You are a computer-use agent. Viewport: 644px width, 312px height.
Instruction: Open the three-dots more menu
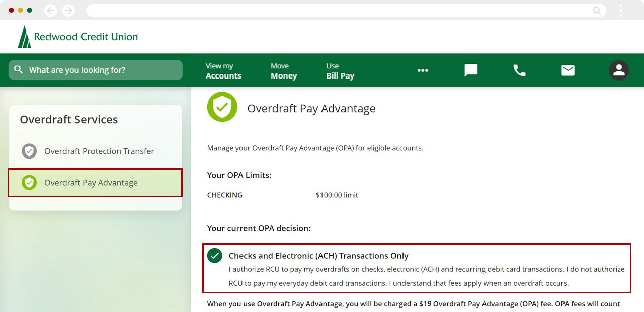423,70
